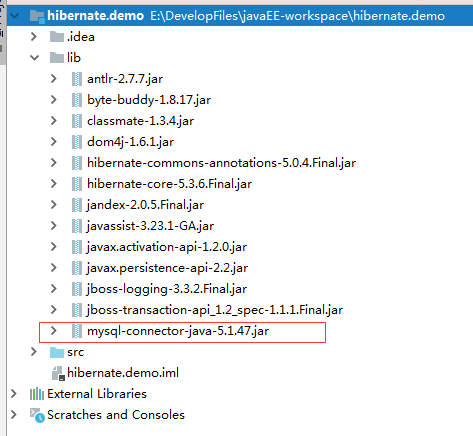Select the src folder label
This screenshot has height=436, width=473.
coord(75,352)
